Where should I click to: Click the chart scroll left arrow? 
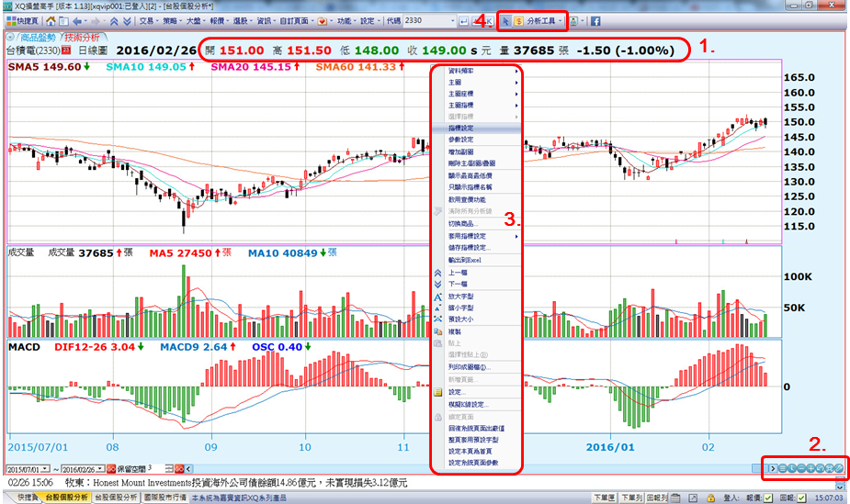click(188, 469)
